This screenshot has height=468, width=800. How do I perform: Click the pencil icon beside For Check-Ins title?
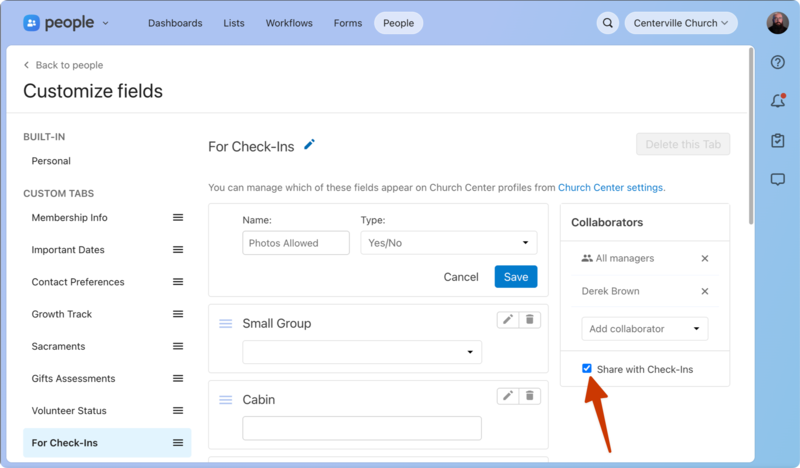[309, 145]
